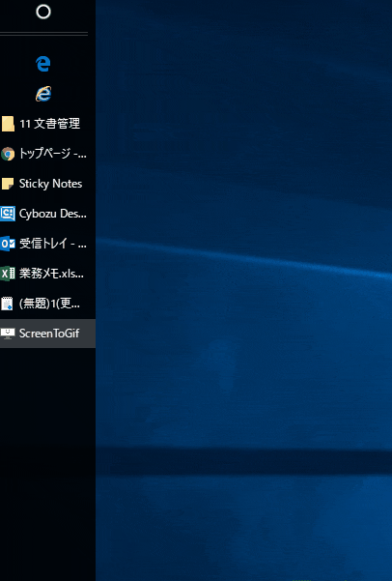
Task: Click the Cybozu Desktop app icon
Action: [x=8, y=214]
